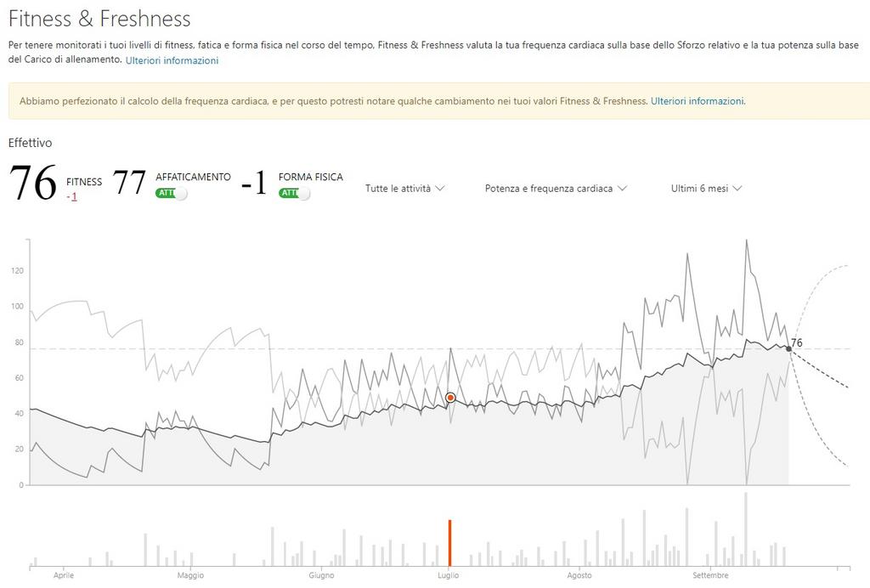The image size is (870, 588).
Task: Select the orange highlighted point on the chart
Action: point(450,398)
